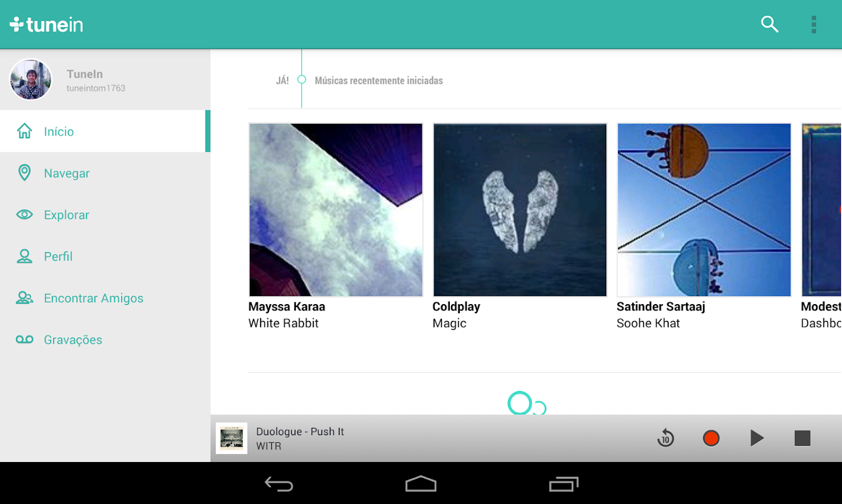Open Mayssa Karaa White Rabbit cover
Viewport: 842px width, 504px height.
coord(335,209)
